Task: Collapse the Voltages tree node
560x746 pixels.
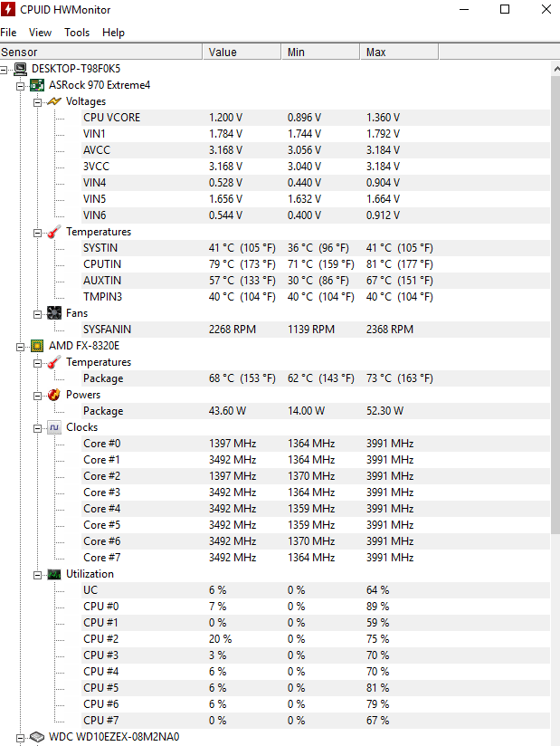Action: 38,102
